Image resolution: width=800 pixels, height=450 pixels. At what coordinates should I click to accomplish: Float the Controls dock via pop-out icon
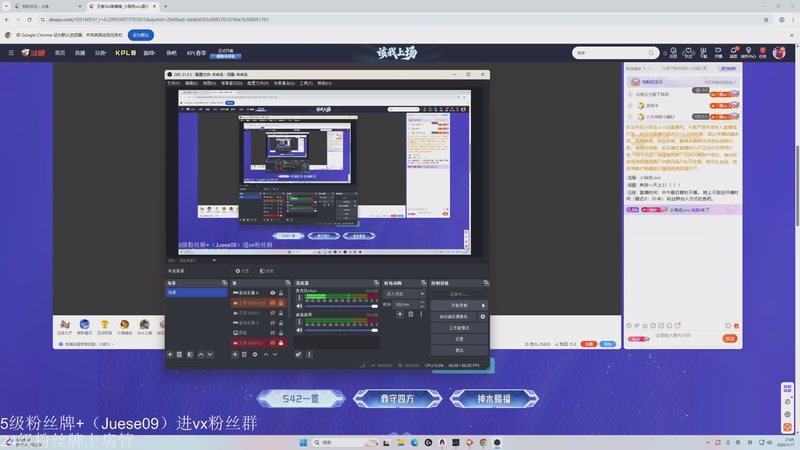pos(486,283)
